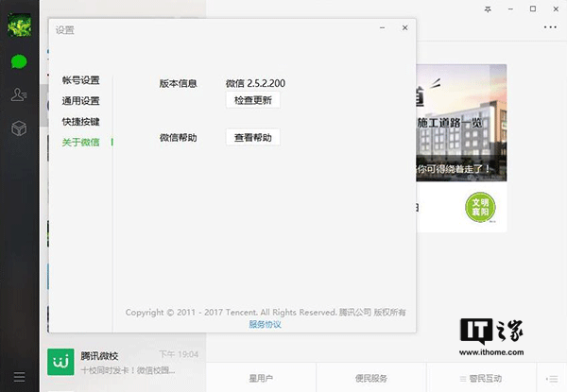Open the three-dots chat options menu
This screenshot has height=392, width=567.
[550, 27]
